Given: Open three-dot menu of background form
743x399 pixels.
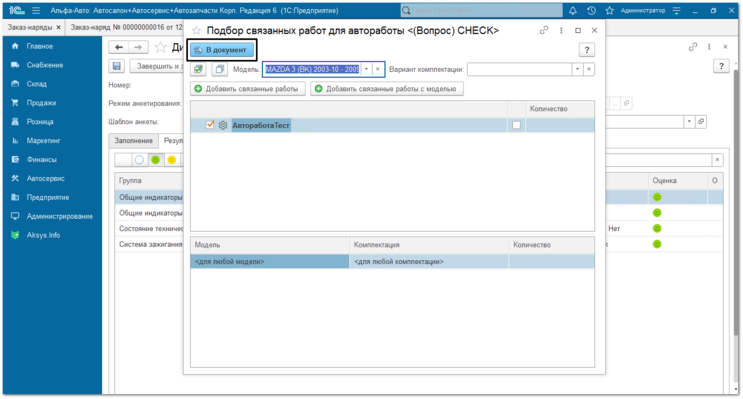Looking at the screenshot, I should coord(709,46).
